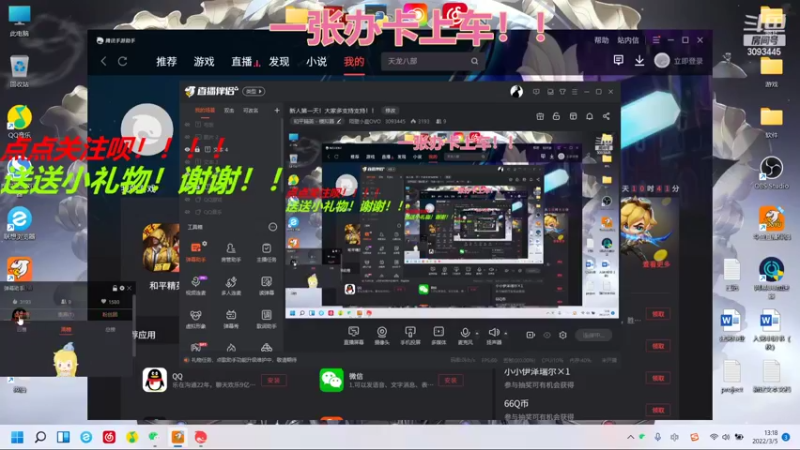The height and width of the screenshot is (450, 800).
Task: Open 读弹幕 tool in toolbox
Action: (x=266, y=286)
